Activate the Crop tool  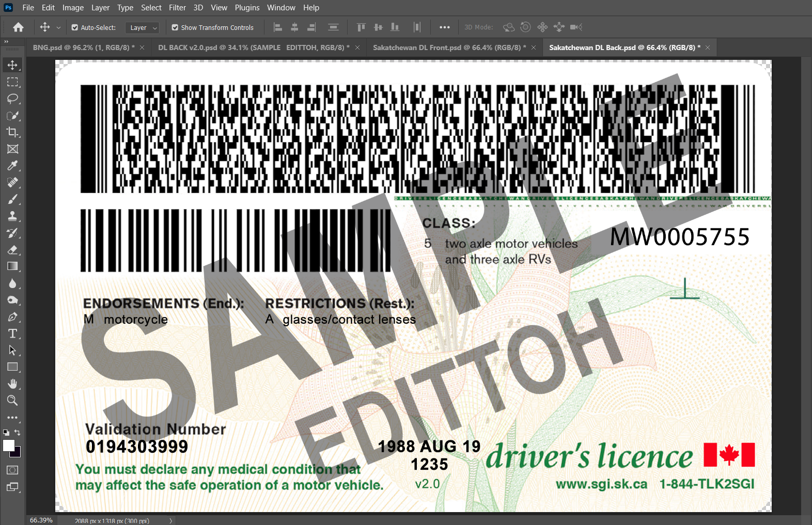[x=12, y=132]
